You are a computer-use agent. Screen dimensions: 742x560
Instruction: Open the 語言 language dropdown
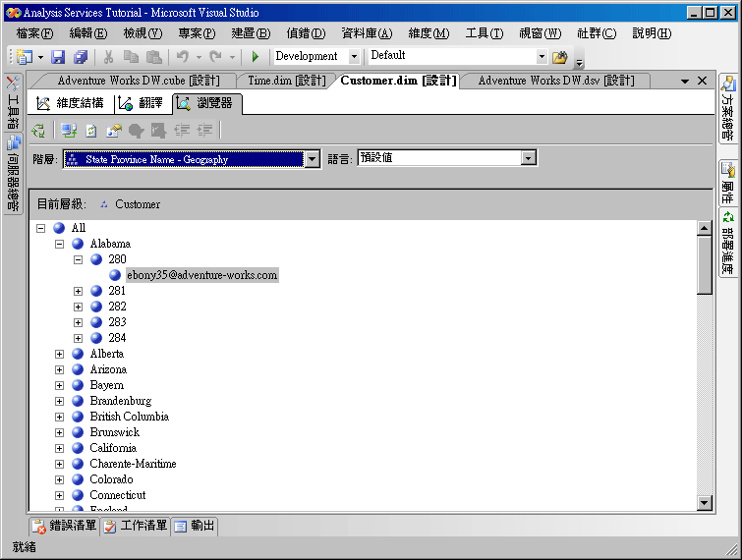(529, 157)
